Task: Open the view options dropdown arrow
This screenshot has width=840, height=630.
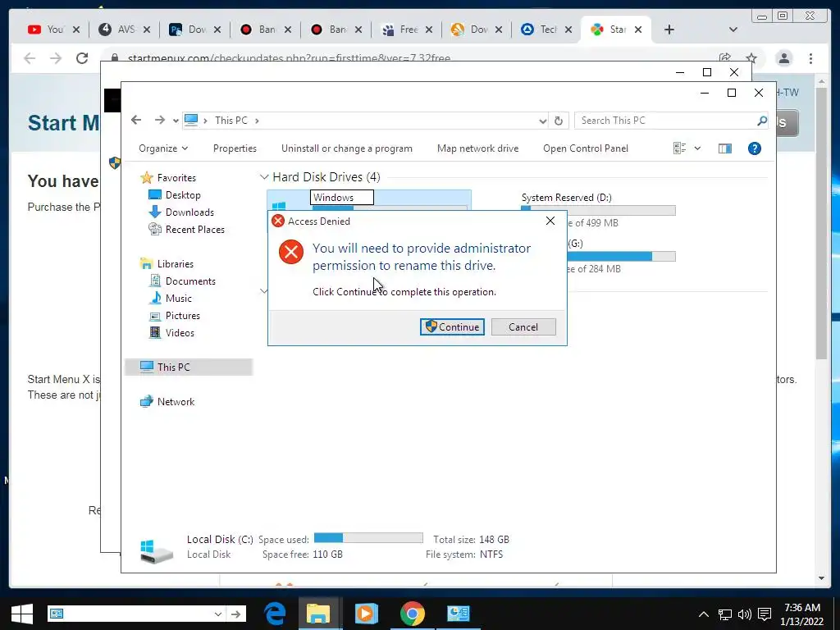Action: tap(697, 148)
